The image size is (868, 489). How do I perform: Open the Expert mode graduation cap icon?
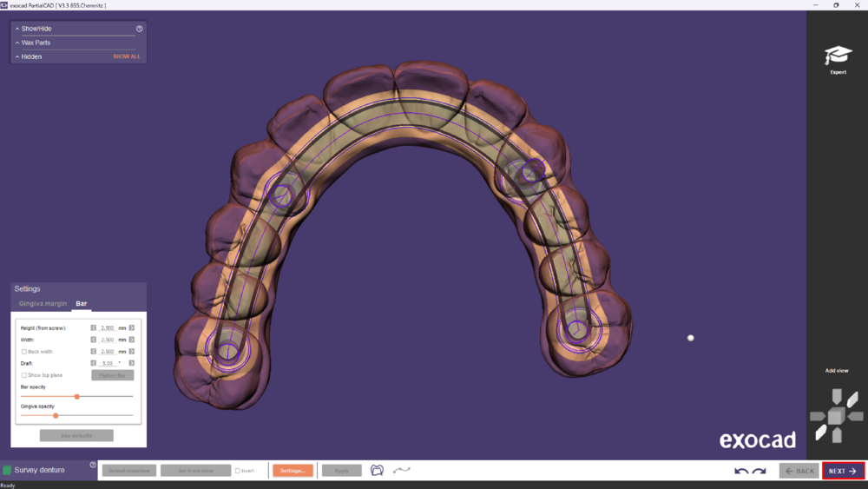point(838,56)
